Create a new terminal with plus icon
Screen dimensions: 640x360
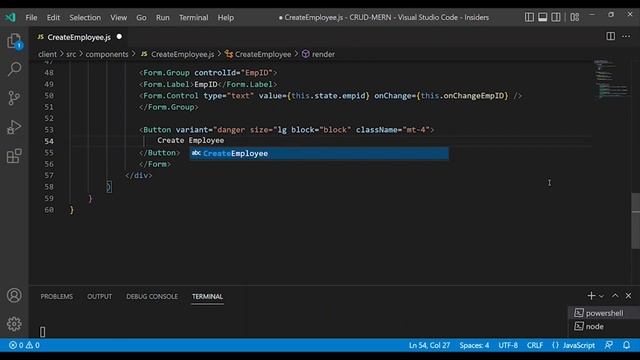pos(591,296)
